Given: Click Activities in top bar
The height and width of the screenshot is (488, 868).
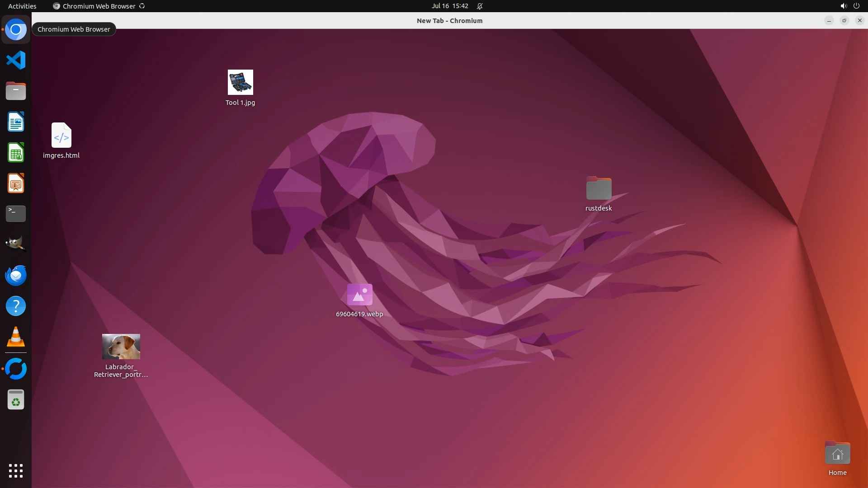Looking at the screenshot, I should [22, 6].
